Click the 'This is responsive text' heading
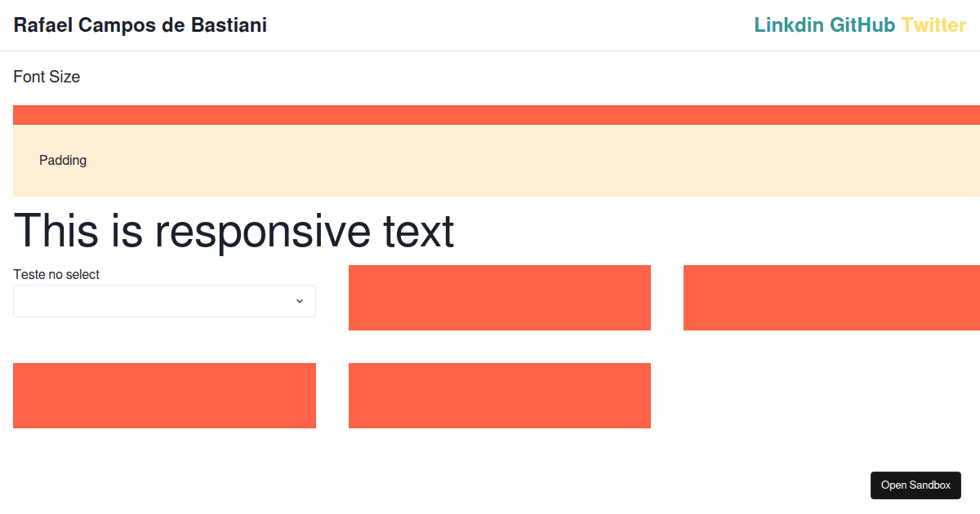Image resolution: width=980 pixels, height=514 pixels. [x=234, y=231]
